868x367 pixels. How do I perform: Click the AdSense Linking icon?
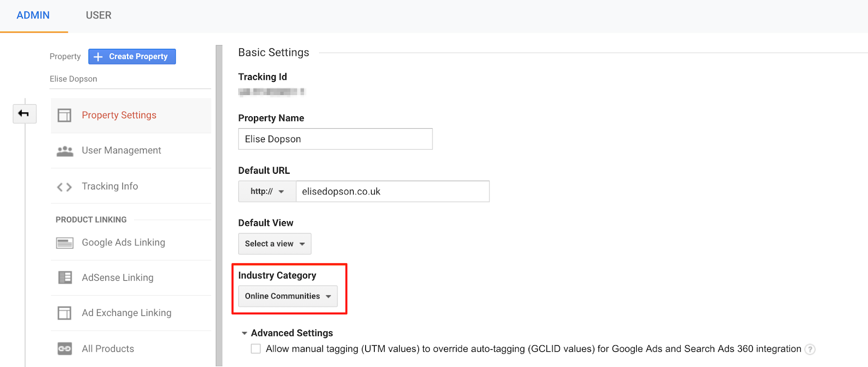click(65, 277)
